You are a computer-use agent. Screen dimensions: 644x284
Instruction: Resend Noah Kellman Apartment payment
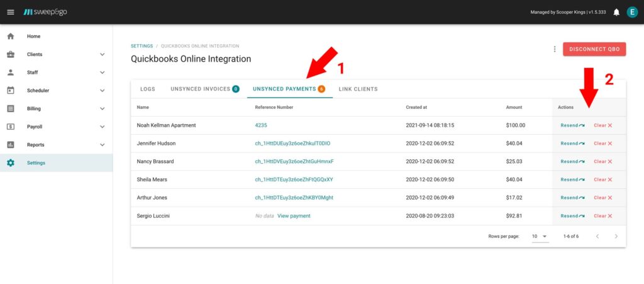572,125
